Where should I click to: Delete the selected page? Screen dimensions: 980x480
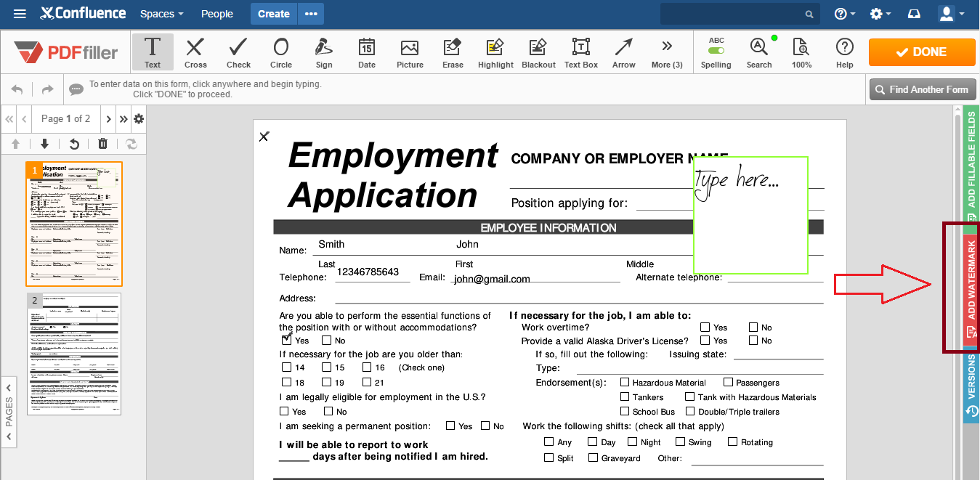pyautogui.click(x=102, y=144)
